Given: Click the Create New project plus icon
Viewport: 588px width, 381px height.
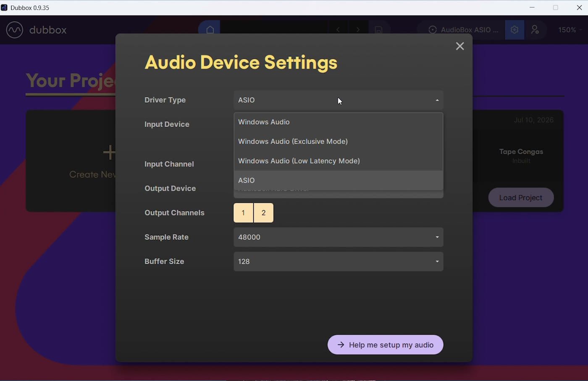Looking at the screenshot, I should [110, 152].
